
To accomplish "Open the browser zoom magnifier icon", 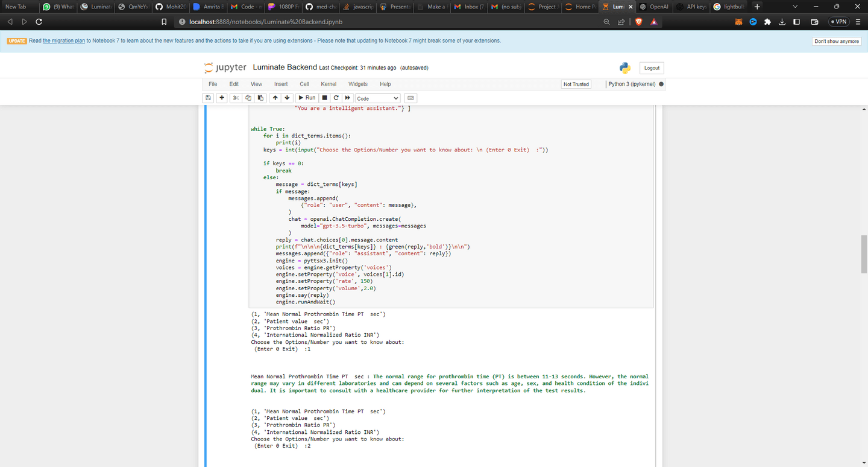I will [606, 22].
